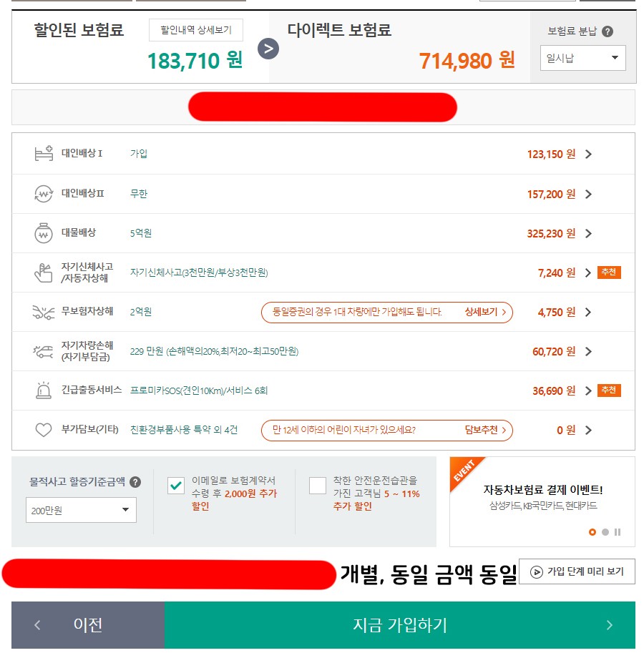This screenshot has width=644, height=663.
Task: Click the 긴급출동서비스 siren icon
Action: tap(44, 390)
